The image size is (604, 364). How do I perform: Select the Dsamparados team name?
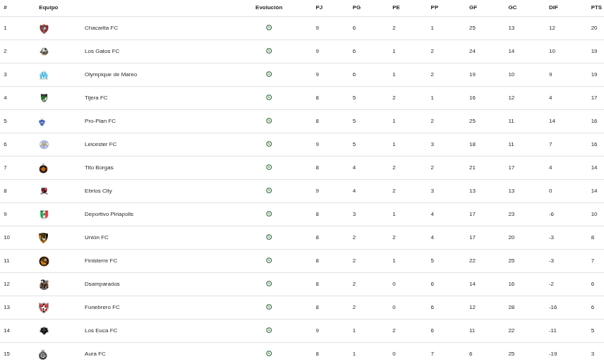102,284
